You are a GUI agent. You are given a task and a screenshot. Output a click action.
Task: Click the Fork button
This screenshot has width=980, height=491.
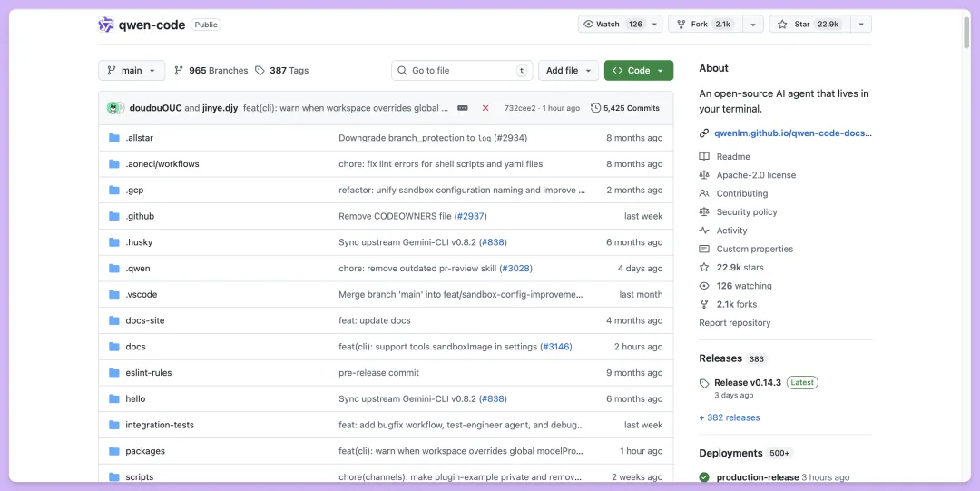pos(705,24)
